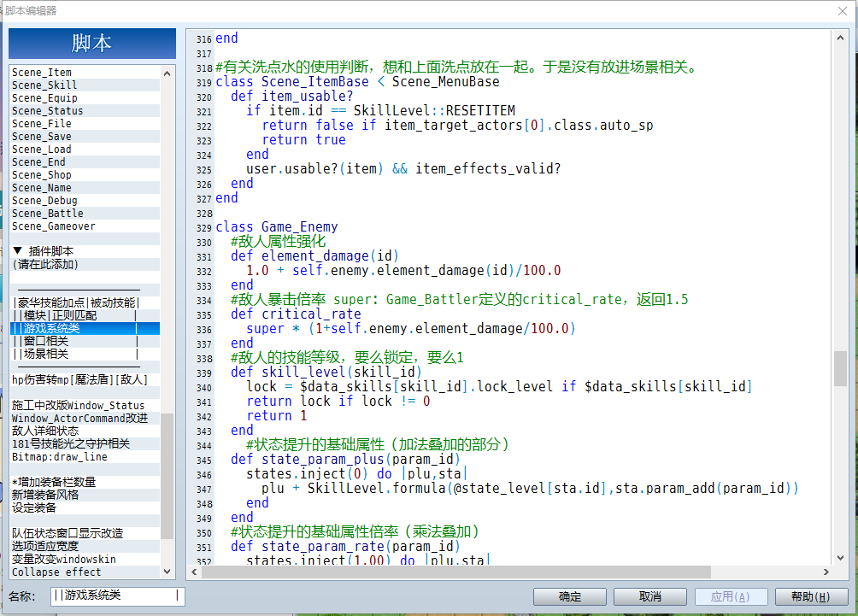Select Scene_Skill in the script list

(x=85, y=85)
